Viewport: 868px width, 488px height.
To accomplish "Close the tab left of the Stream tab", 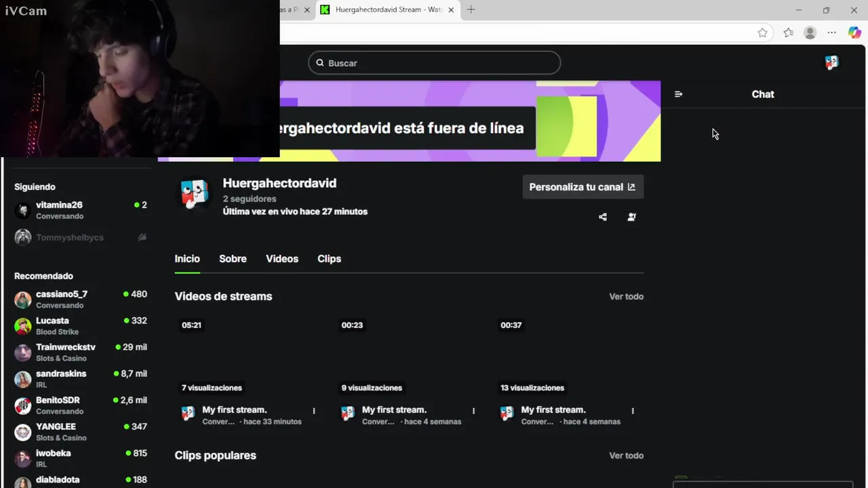I will 307,9.
